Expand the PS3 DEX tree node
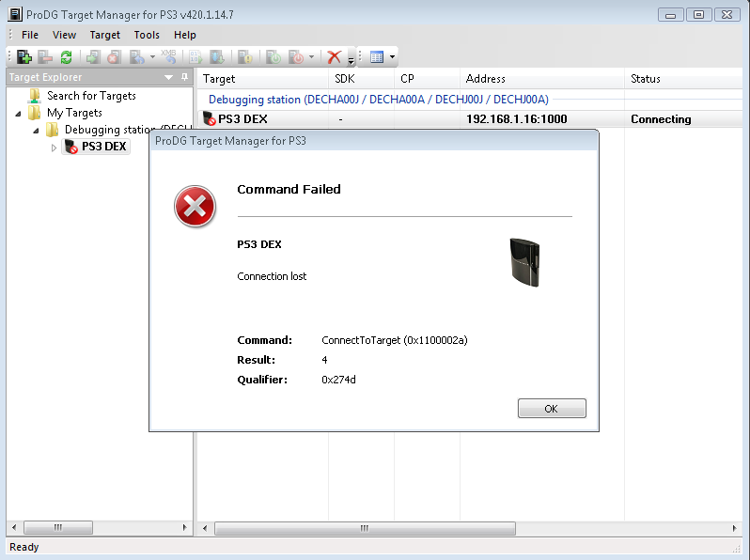This screenshot has width=750, height=560. (54, 148)
